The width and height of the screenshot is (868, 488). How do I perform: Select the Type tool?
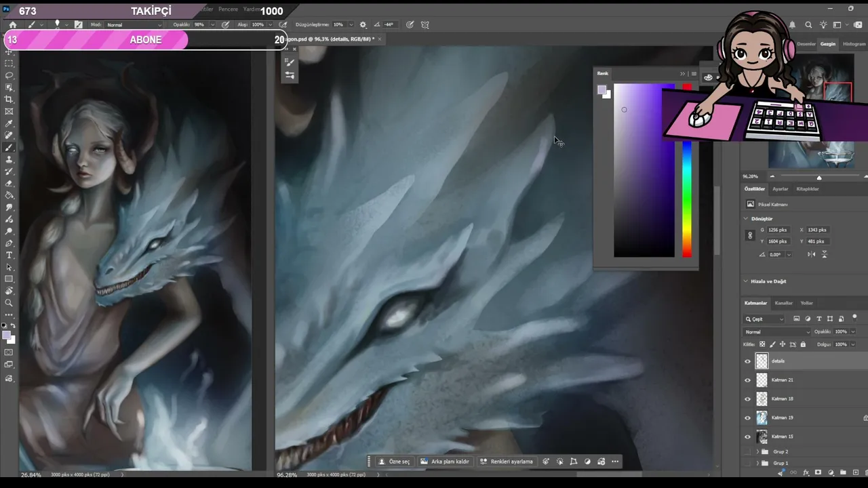9,256
